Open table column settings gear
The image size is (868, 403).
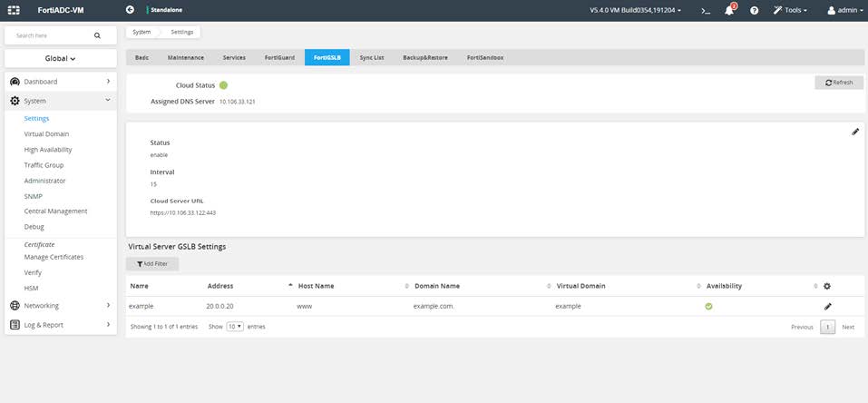pos(827,286)
